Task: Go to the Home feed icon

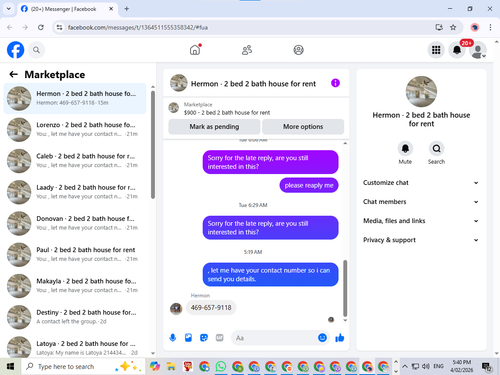Action: pos(195,50)
